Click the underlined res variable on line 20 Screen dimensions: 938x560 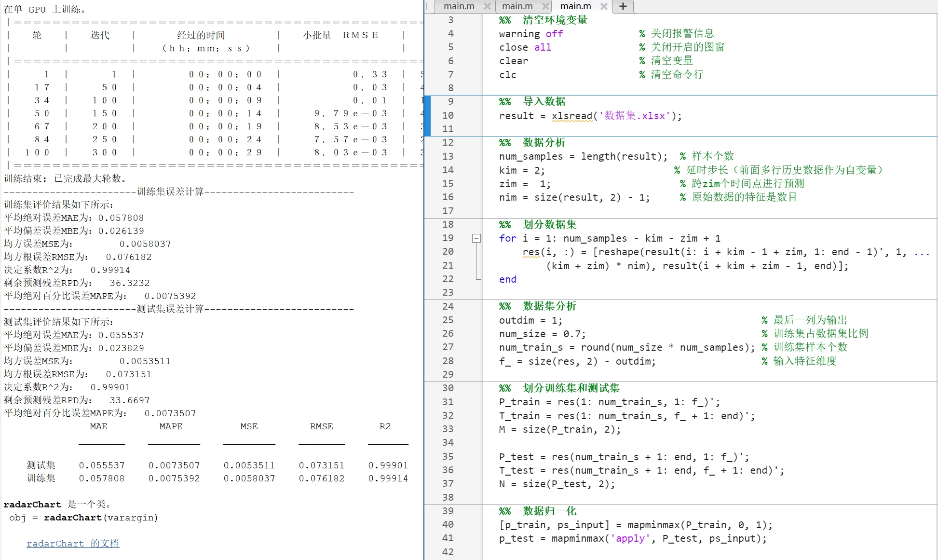[530, 252]
